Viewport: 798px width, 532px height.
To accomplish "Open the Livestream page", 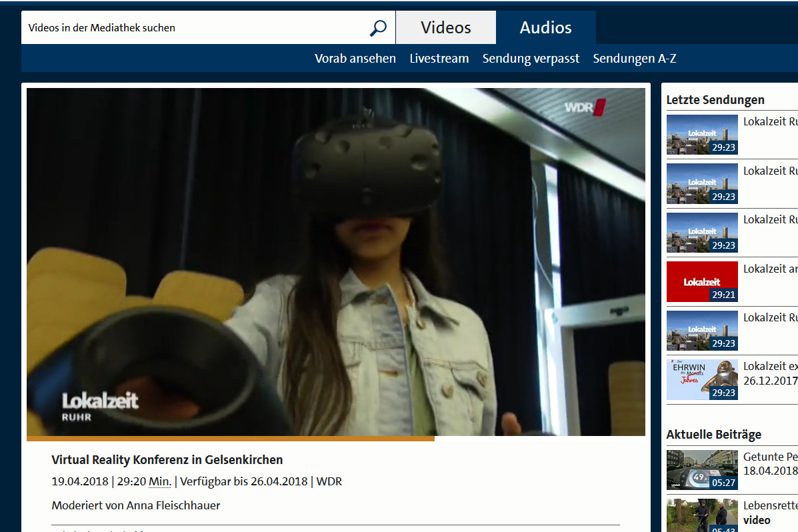I will (439, 59).
